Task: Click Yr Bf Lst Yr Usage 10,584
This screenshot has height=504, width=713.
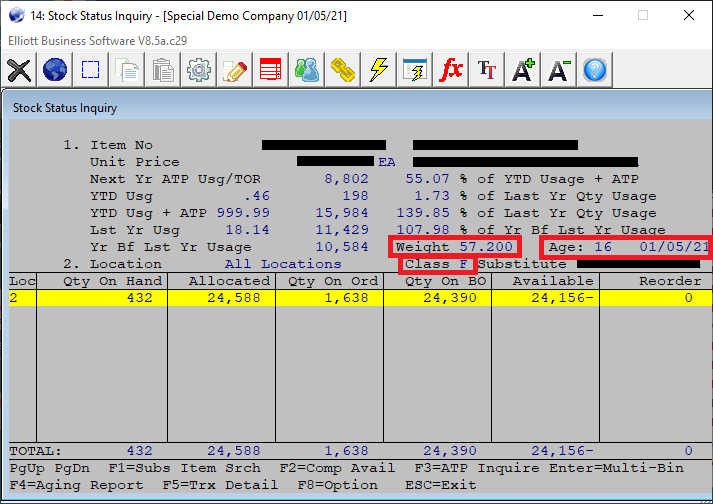Action: point(342,247)
